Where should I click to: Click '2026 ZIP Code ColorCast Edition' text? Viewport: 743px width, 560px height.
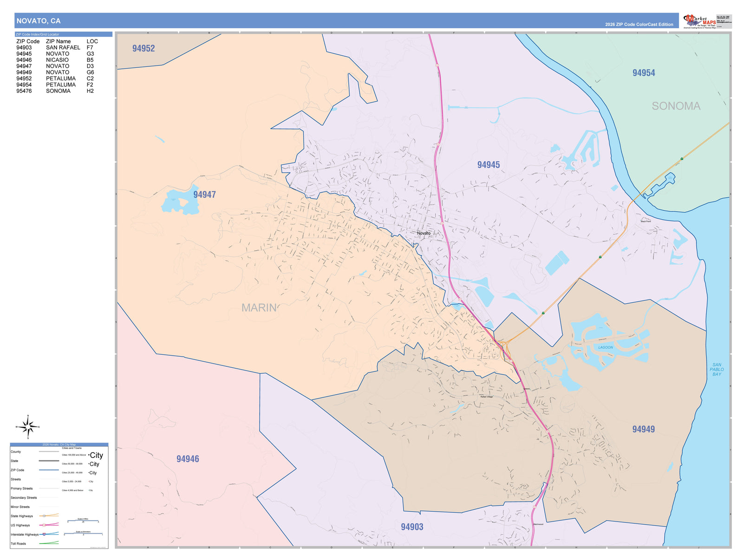click(639, 25)
